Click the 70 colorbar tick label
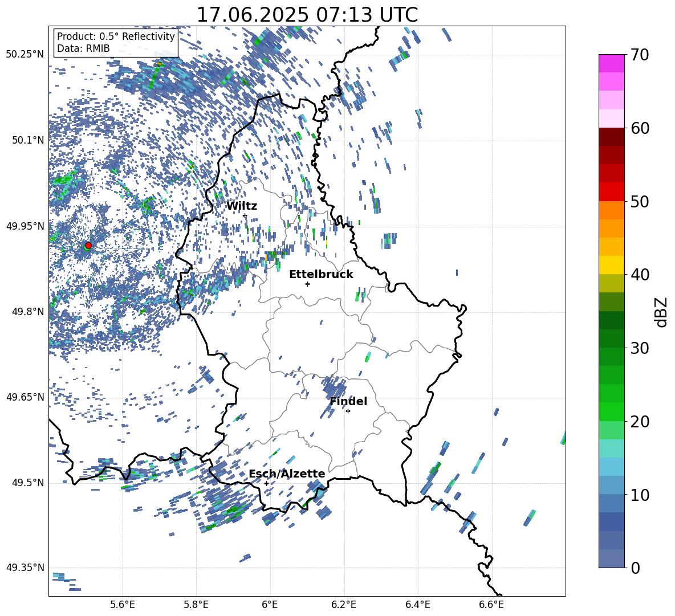This screenshot has height=616, width=675. [640, 55]
